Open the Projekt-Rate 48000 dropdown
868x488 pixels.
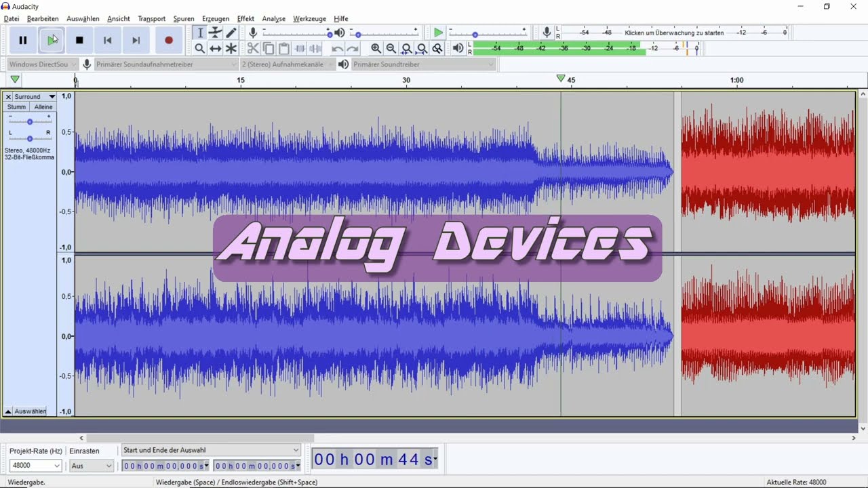35,466
